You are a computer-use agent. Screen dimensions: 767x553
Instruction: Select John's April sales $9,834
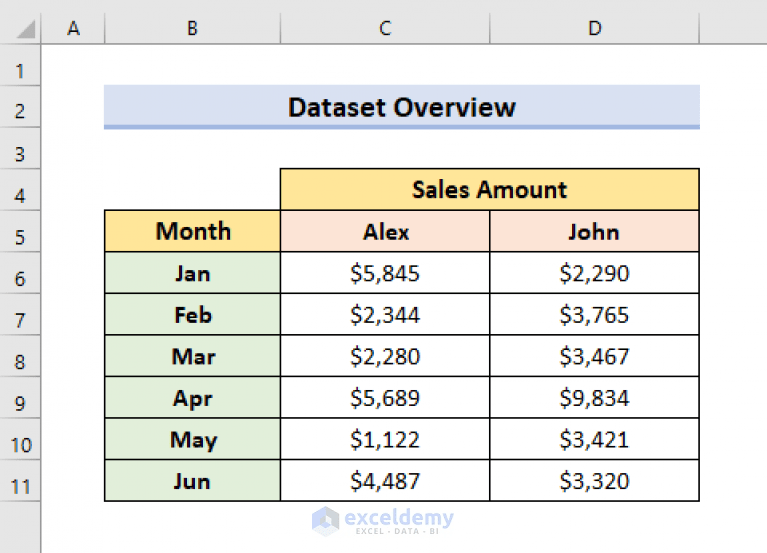coord(594,398)
